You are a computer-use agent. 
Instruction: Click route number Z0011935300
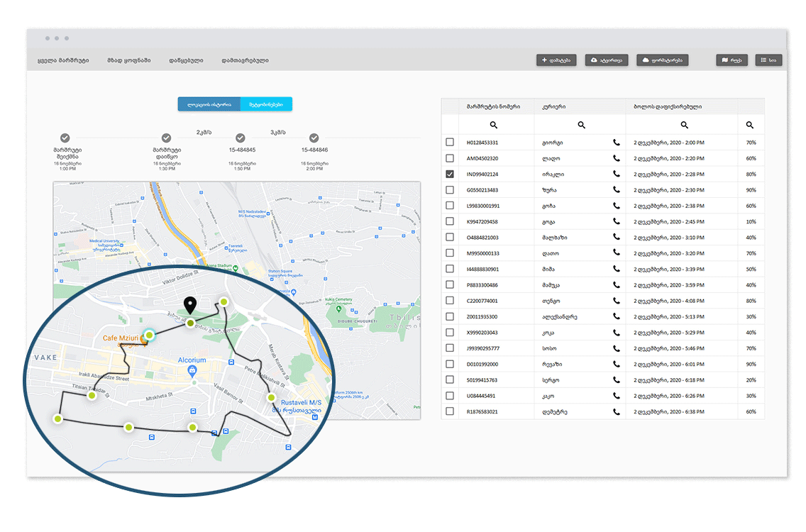click(x=482, y=316)
